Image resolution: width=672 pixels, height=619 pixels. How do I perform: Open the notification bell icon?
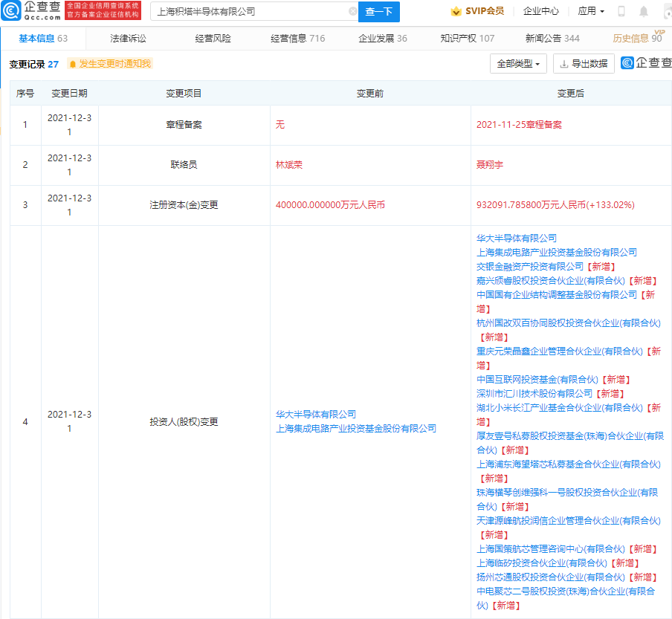(644, 10)
